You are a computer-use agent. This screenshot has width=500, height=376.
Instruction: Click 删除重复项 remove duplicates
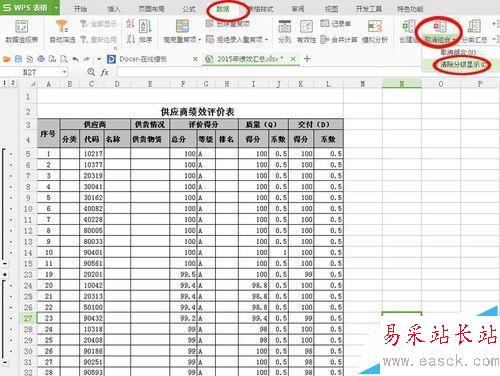pyautogui.click(x=228, y=24)
